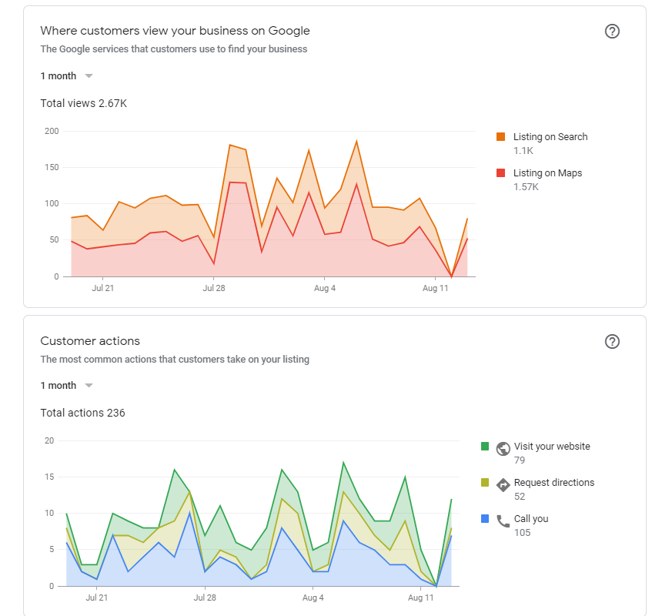Click Jul 28 axis label on views chart
This screenshot has height=616, width=672.
point(214,289)
